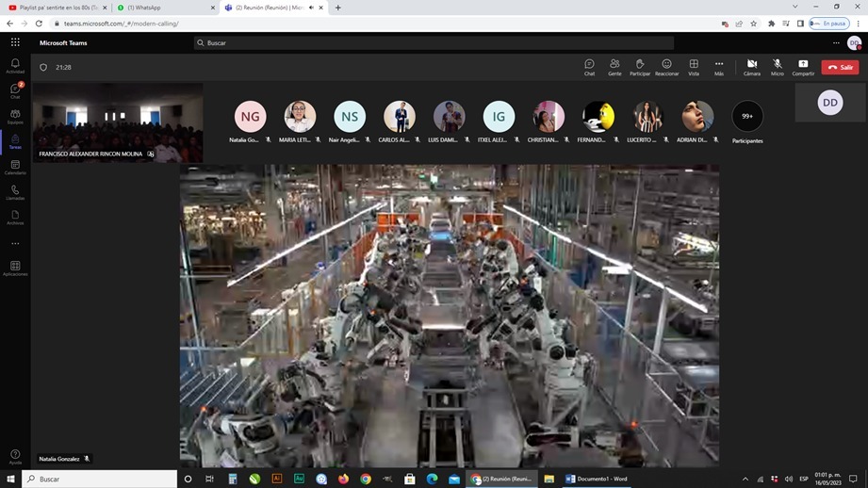The height and width of the screenshot is (488, 868).
Task: Open the Actividad bell icon in sidebar
Action: [x=15, y=66]
